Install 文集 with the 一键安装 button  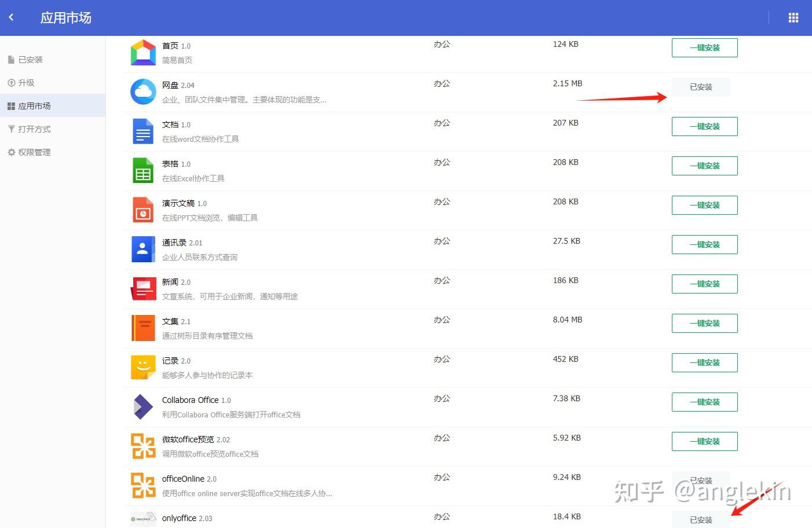coord(704,323)
